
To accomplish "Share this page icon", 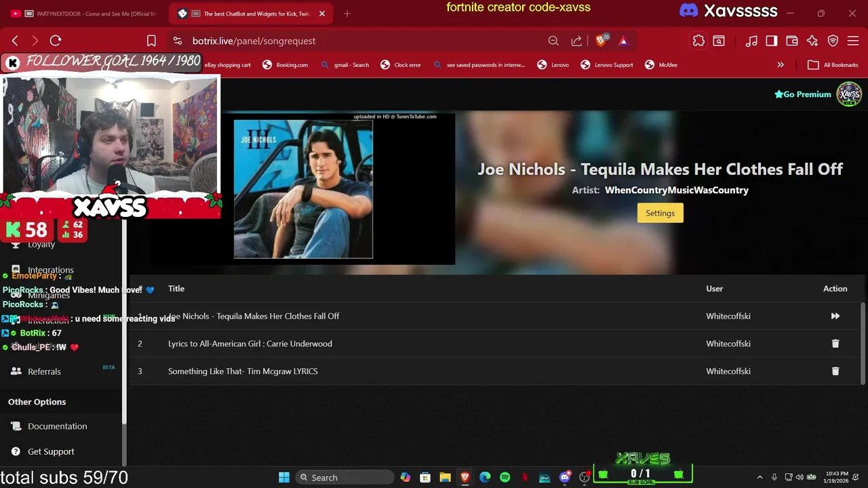I will (576, 41).
